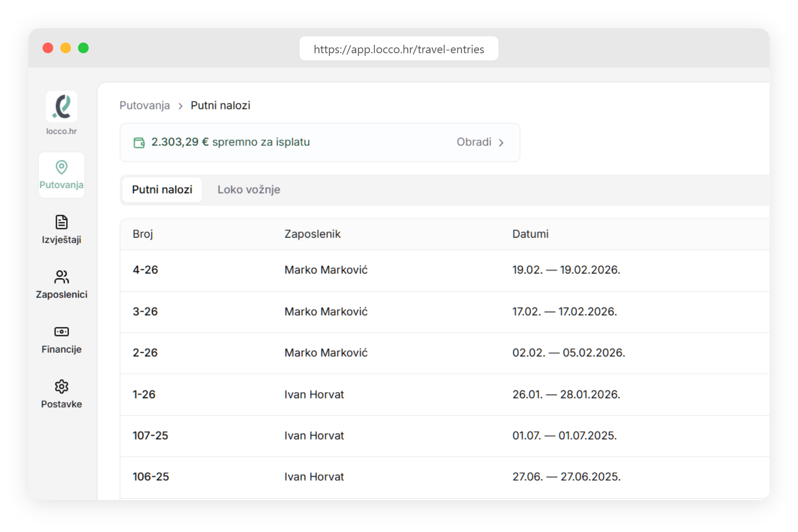Click the wallet icon in payout banner

[x=139, y=143]
